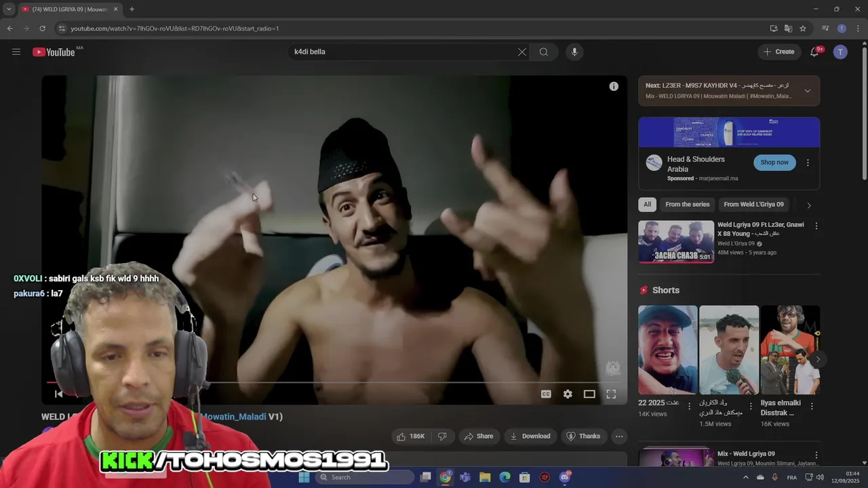Open the Chrome profile avatar
Image resolution: width=868 pixels, height=488 pixels.
(842, 28)
